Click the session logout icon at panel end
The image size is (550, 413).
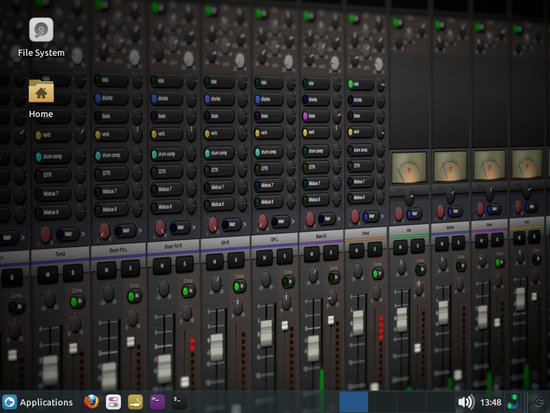click(x=539, y=402)
